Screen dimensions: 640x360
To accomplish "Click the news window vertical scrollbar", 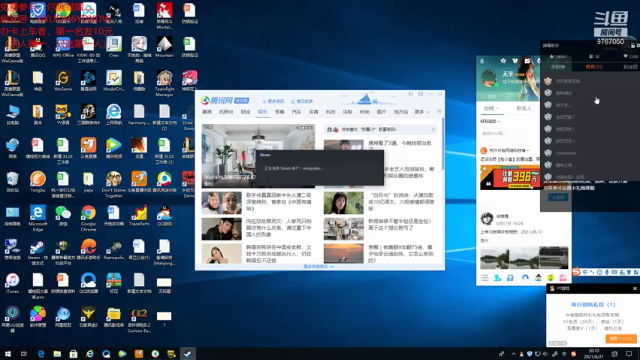I will 443,143.
